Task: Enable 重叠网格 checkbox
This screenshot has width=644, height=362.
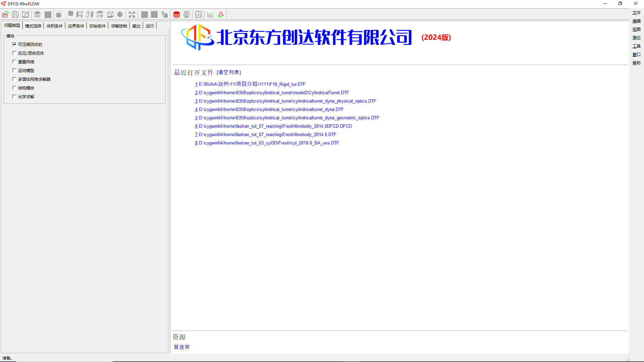Action: click(x=14, y=62)
